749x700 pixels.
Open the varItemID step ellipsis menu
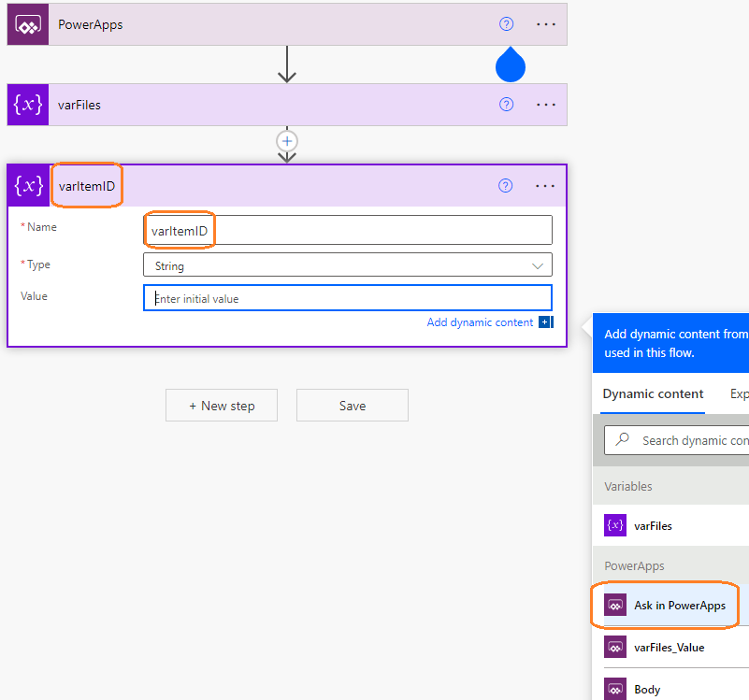[x=545, y=186]
